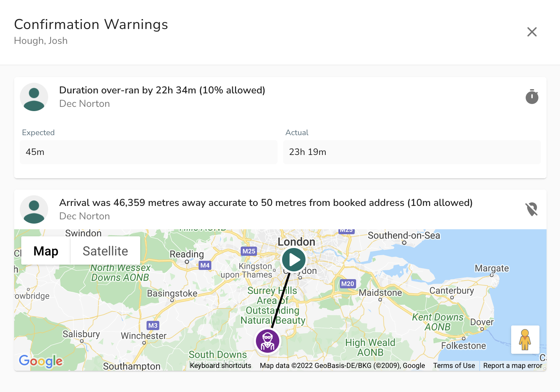Switch to Satellite map view
This screenshot has width=560, height=392.
pos(105,251)
